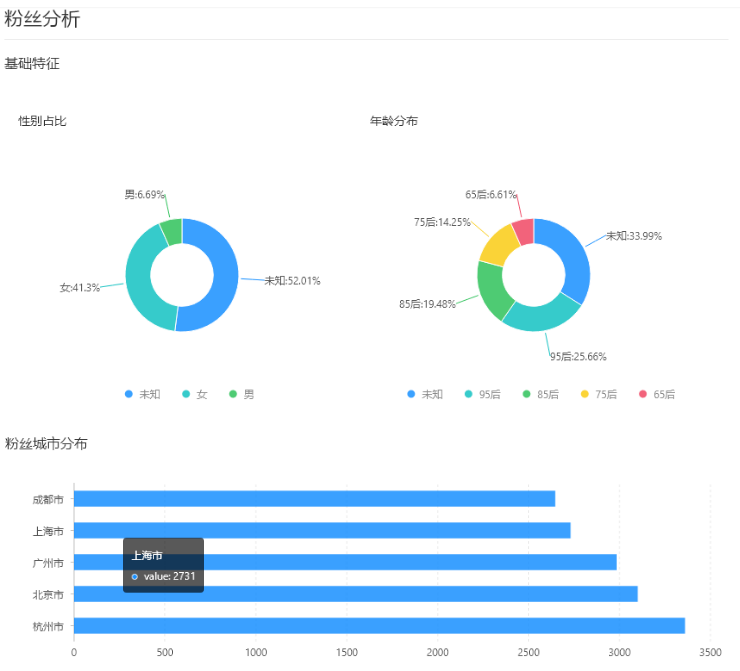Click the 广州市 axis label
This screenshot has width=740, height=671.
[48, 562]
